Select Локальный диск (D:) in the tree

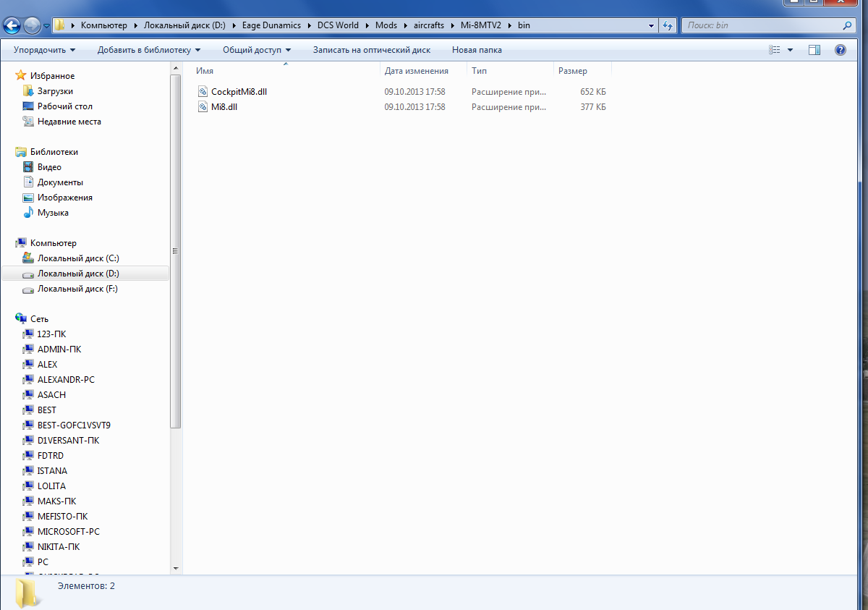[x=78, y=274]
